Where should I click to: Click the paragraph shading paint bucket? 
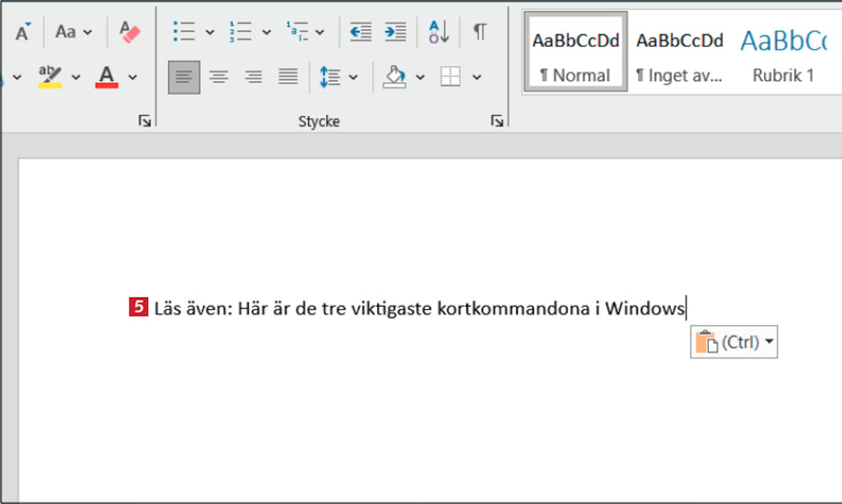tap(395, 77)
